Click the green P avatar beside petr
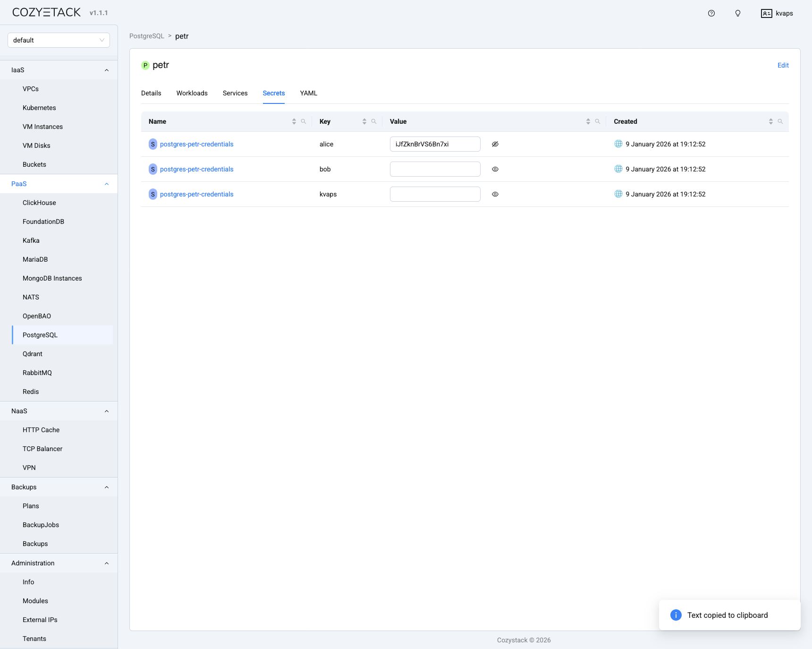This screenshot has width=812, height=649. pos(145,65)
